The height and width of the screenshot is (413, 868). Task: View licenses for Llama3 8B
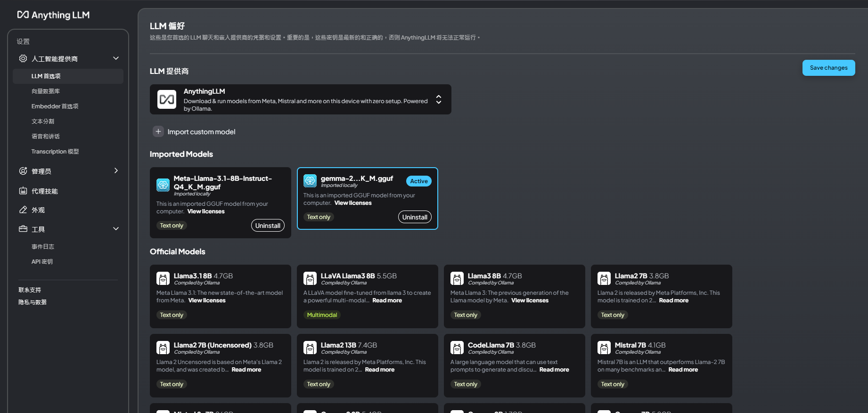tap(530, 300)
